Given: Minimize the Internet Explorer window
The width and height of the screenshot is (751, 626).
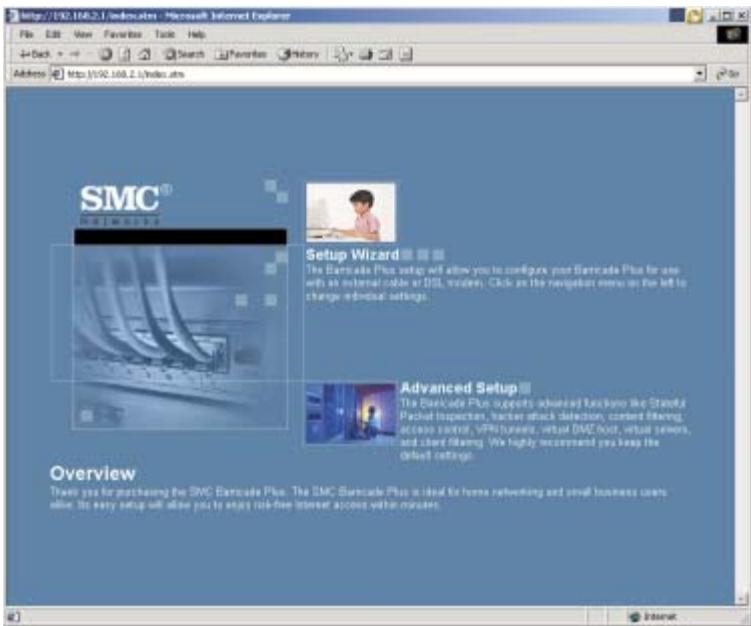Looking at the screenshot, I should coord(713,16).
